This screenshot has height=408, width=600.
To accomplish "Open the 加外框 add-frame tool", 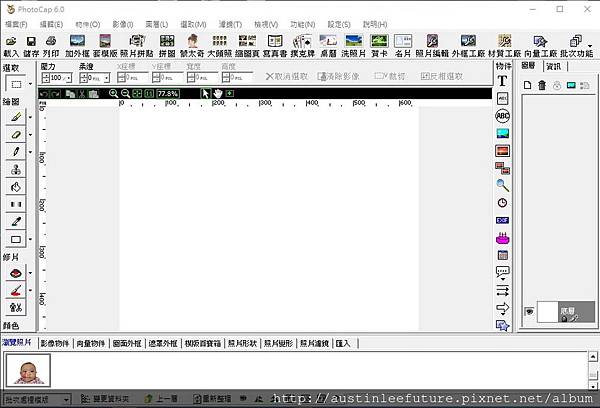I will [x=77, y=46].
